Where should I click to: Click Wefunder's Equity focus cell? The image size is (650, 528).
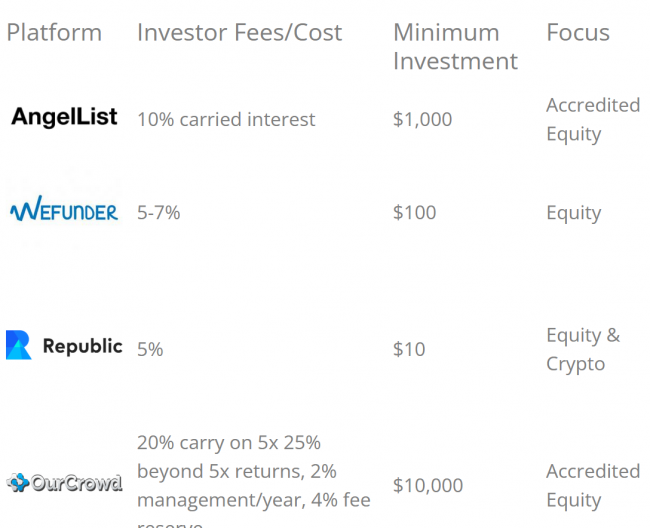574,213
